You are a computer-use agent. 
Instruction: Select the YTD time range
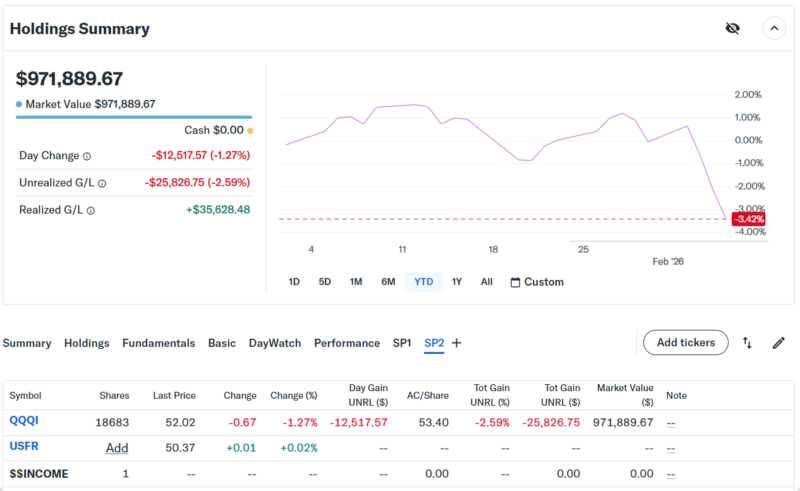click(x=424, y=282)
